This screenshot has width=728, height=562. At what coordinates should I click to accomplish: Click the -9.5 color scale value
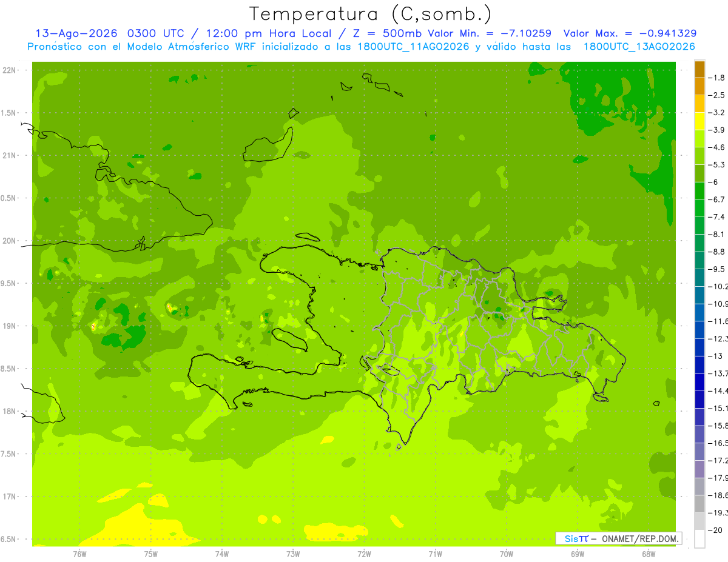click(x=717, y=269)
